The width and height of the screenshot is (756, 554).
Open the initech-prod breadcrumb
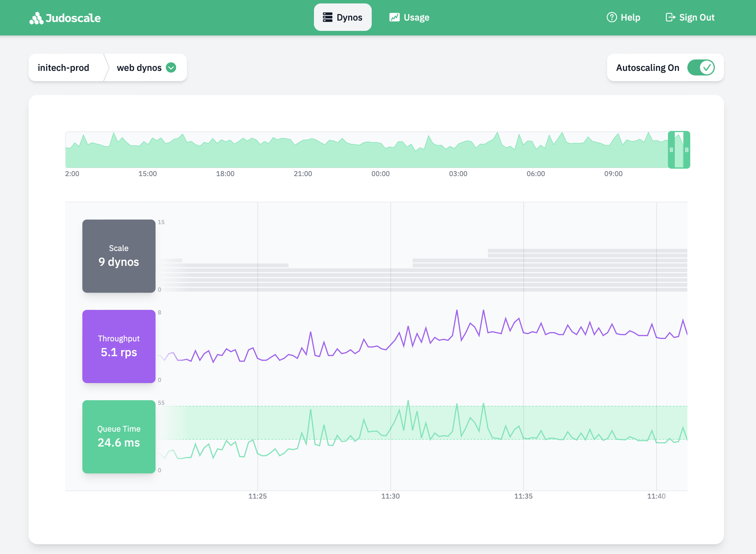(x=64, y=67)
